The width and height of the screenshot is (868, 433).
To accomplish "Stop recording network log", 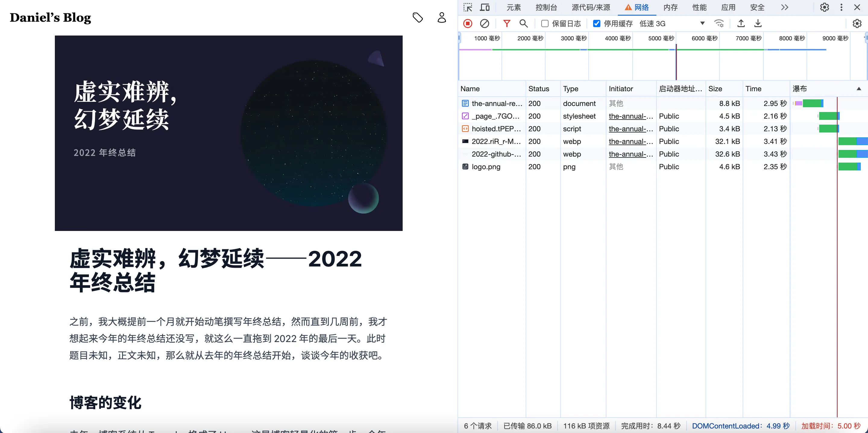I will (468, 23).
